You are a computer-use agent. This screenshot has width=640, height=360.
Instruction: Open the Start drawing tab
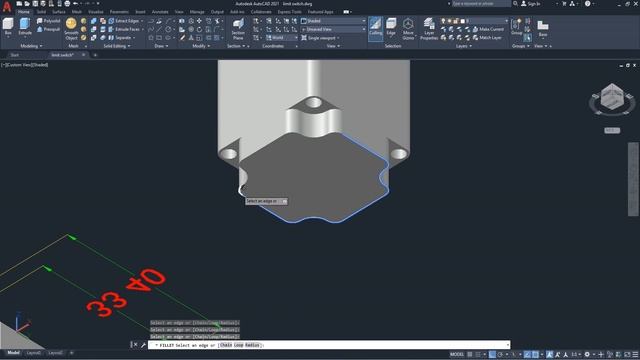(x=15, y=55)
